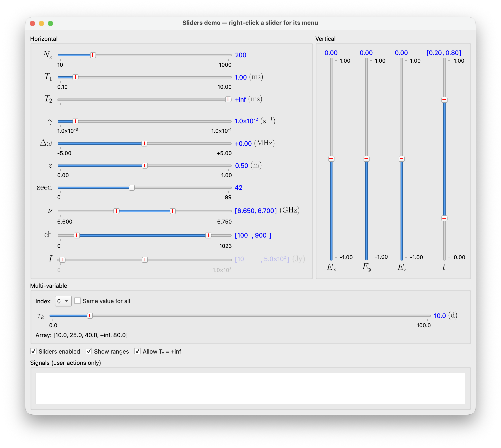Screen dimensions: 501x448
Task: Click the T1 slider handle
Action: point(75,77)
